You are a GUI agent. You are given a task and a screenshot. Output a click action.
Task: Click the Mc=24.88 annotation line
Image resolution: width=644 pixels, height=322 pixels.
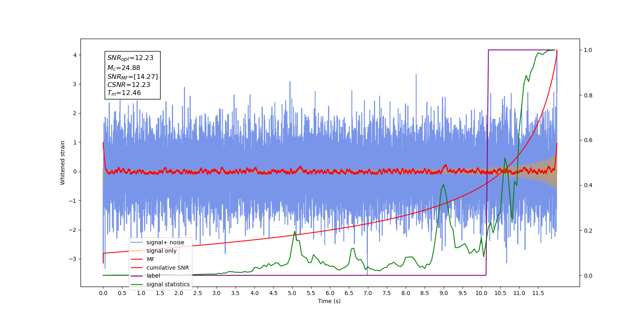pyautogui.click(x=124, y=68)
